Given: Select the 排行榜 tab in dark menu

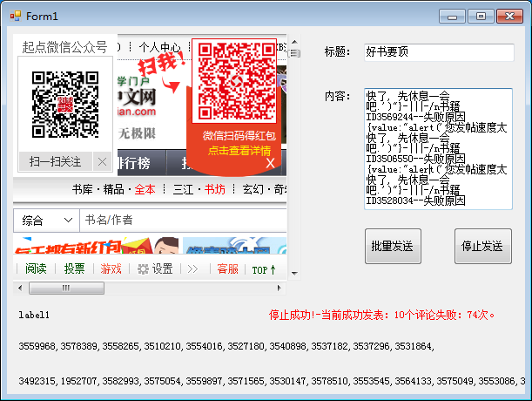Looking at the screenshot, I should click(134, 163).
